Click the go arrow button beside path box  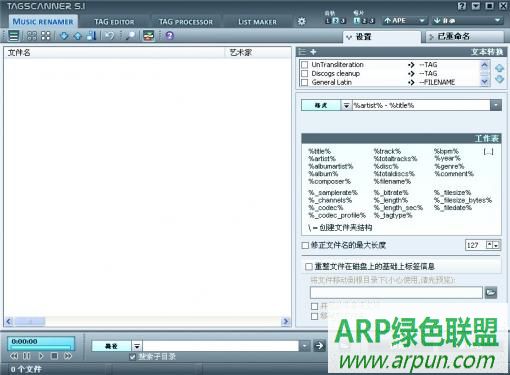point(319,346)
